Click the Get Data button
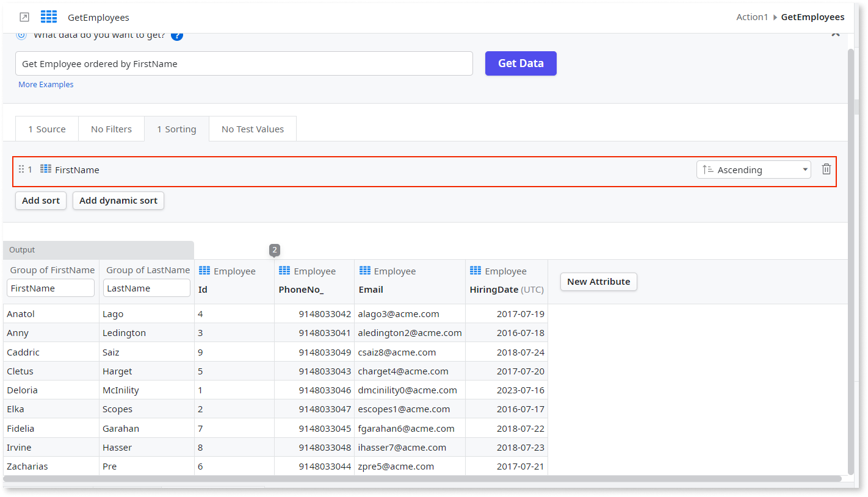 (520, 63)
